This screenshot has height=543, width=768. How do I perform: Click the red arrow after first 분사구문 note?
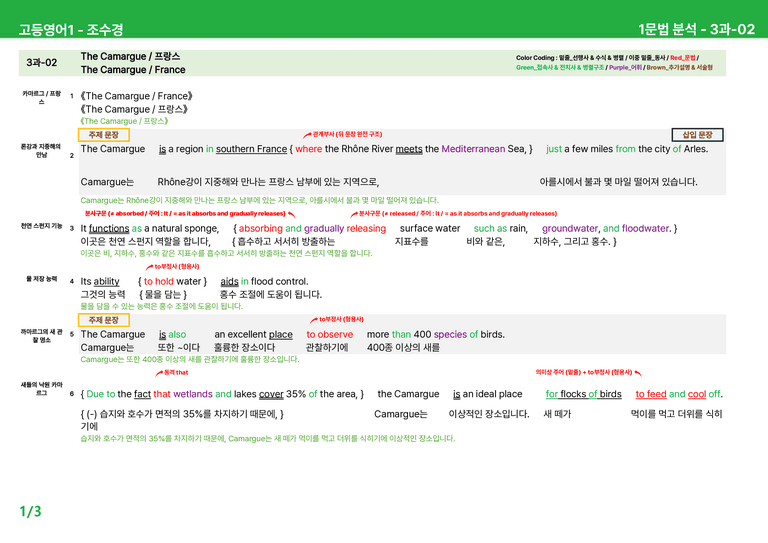(x=291, y=214)
